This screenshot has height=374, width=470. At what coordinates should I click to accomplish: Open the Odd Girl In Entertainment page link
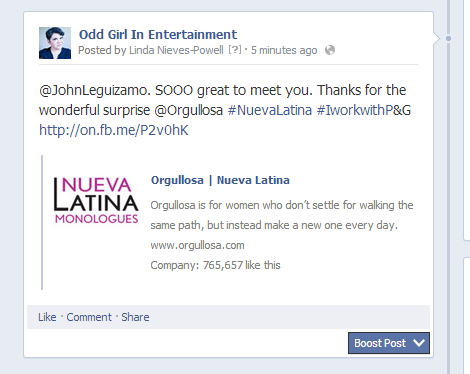click(x=158, y=34)
